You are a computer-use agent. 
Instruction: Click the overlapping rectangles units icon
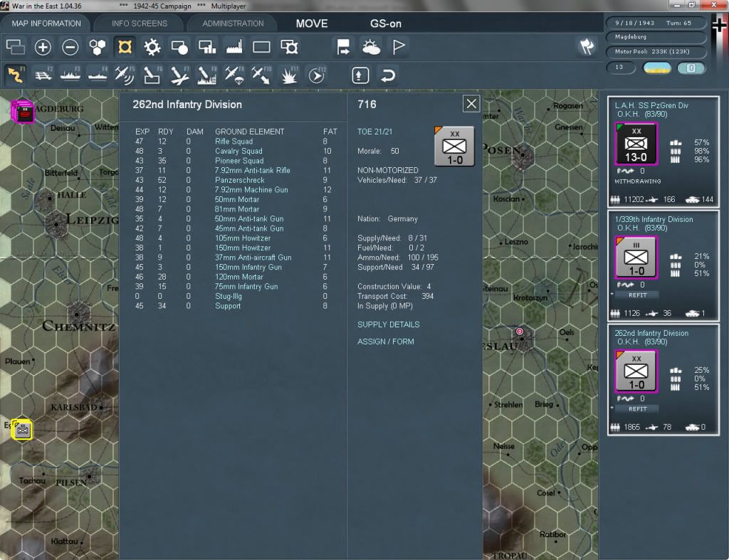(16, 47)
